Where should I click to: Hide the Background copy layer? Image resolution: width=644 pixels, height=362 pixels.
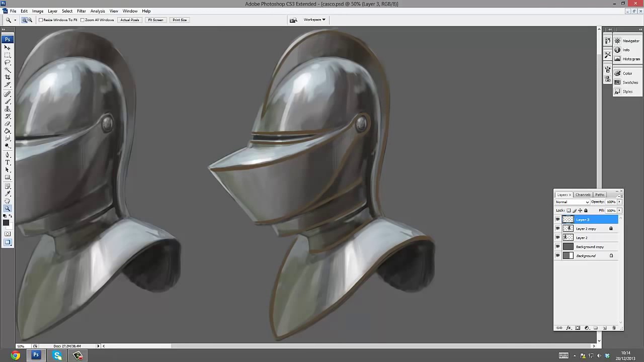pos(557,246)
